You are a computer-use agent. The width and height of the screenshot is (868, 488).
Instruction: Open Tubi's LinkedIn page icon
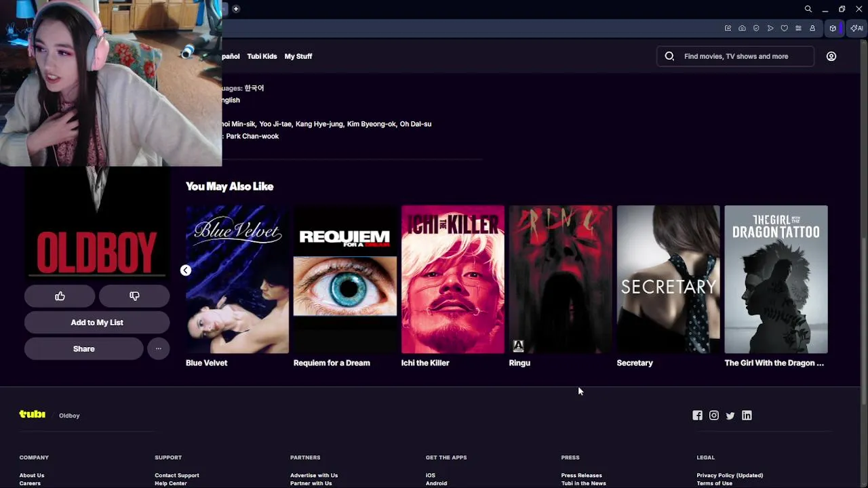(x=747, y=415)
